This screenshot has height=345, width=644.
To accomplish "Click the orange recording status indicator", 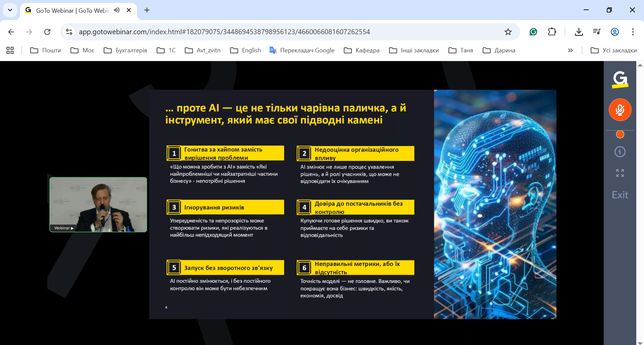I will click(x=620, y=135).
